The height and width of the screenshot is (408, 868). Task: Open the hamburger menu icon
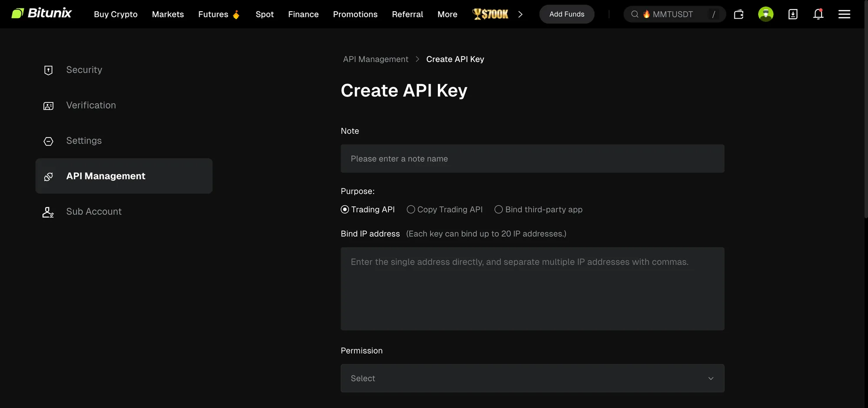(x=844, y=14)
